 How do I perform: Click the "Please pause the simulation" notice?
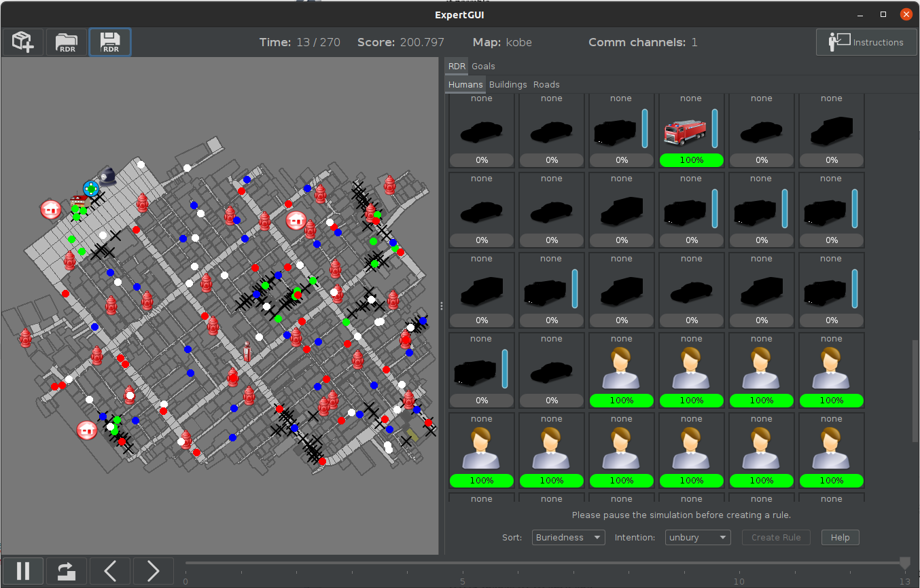pyautogui.click(x=682, y=515)
